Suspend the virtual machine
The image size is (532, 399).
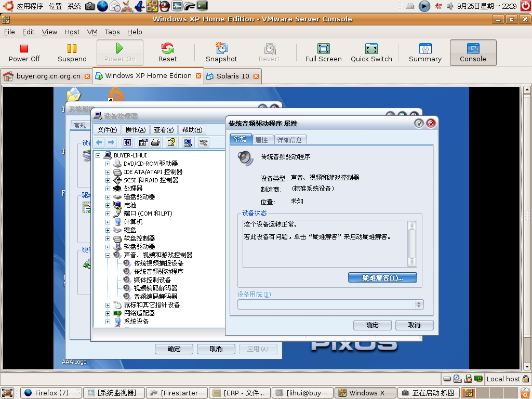point(72,53)
